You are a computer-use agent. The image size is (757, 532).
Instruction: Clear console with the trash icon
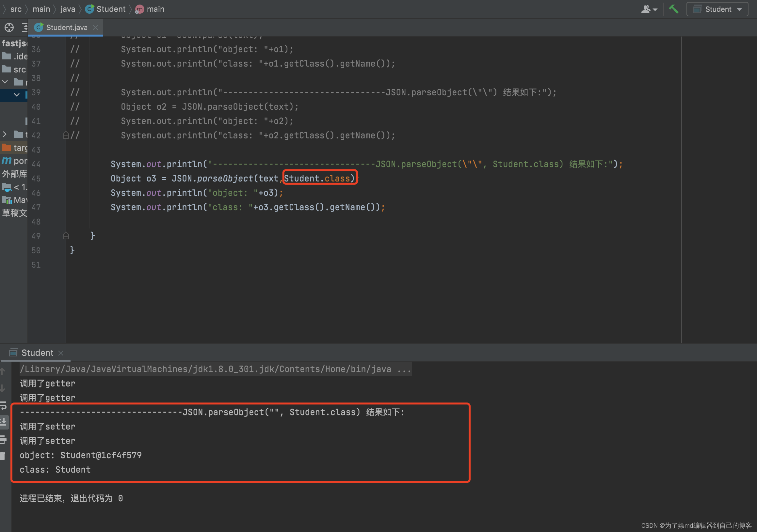[x=3, y=456]
